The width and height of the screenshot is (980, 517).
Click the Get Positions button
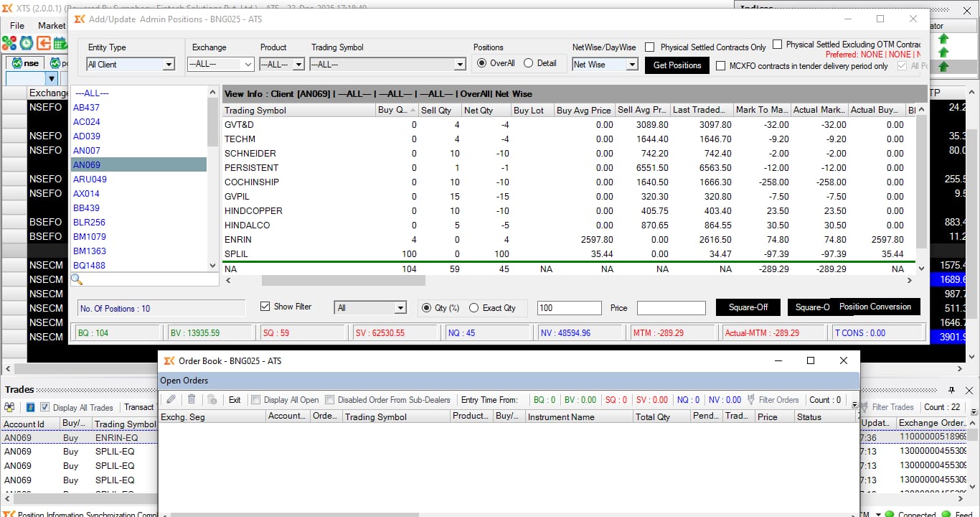click(x=677, y=65)
